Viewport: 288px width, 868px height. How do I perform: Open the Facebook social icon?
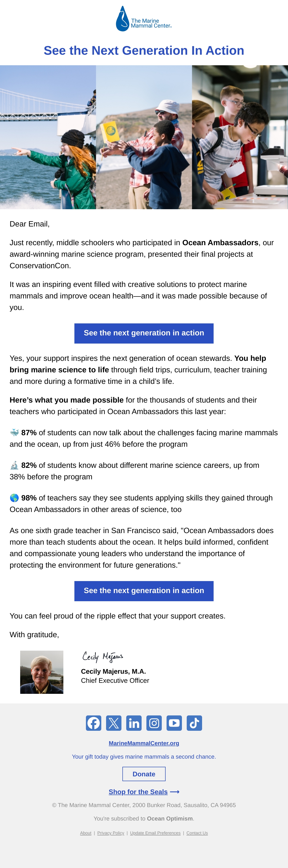[93, 723]
